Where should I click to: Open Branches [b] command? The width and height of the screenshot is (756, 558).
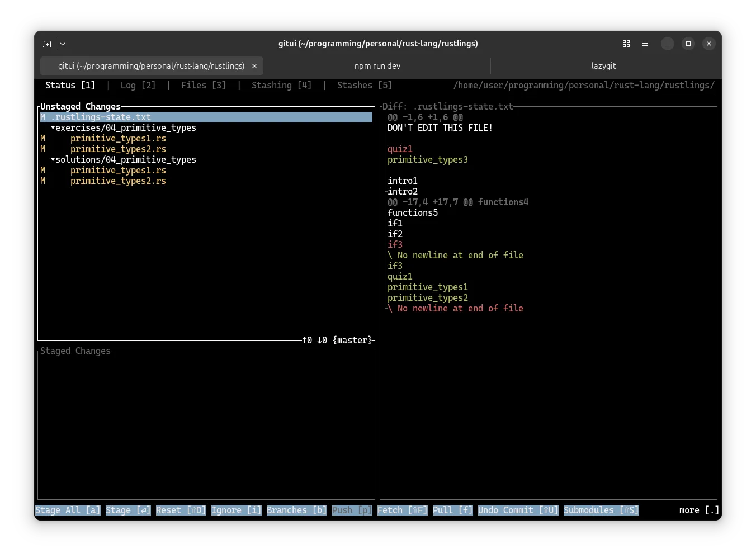coord(297,510)
